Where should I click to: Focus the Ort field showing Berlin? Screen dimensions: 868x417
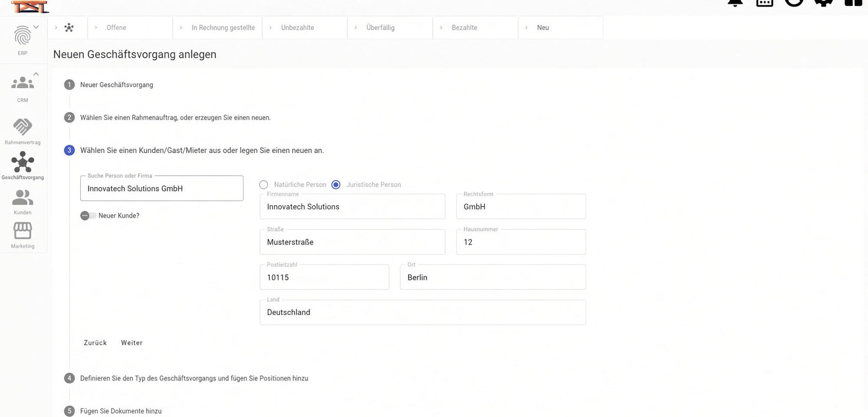pos(493,277)
